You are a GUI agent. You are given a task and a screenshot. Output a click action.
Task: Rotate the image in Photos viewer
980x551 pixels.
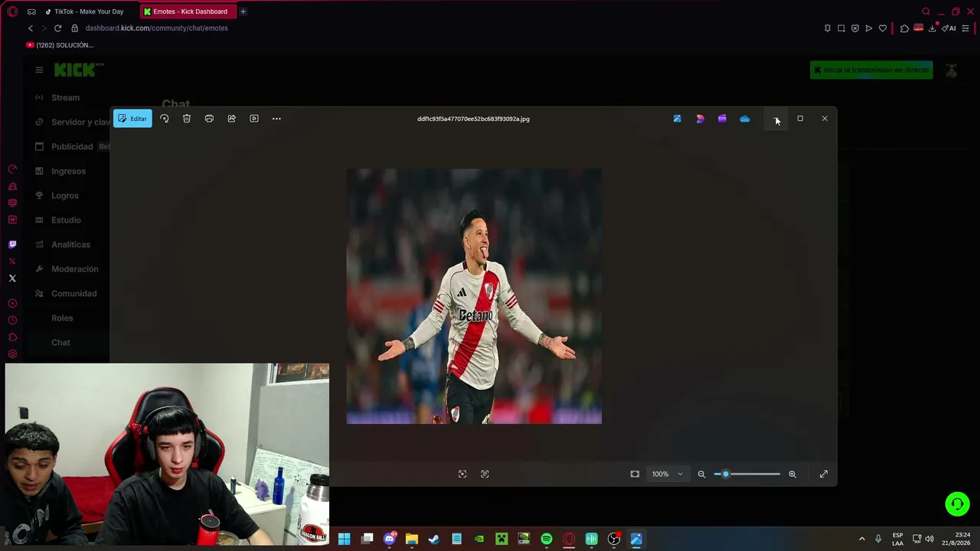(164, 119)
